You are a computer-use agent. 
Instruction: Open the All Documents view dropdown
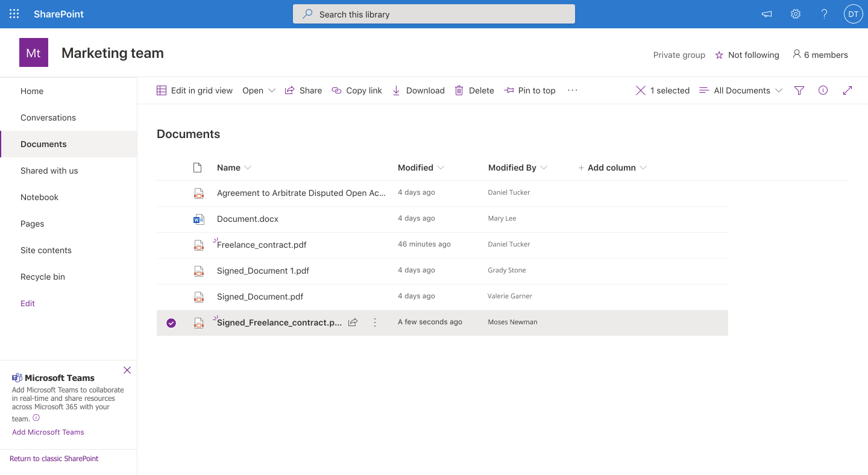(741, 90)
